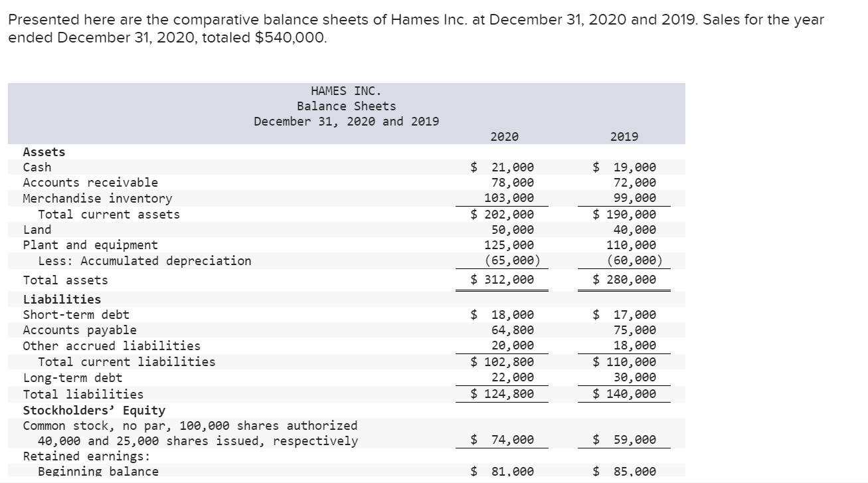Click Short-term debt value $18,000
Screen dimensions: 868x483
tap(502, 315)
